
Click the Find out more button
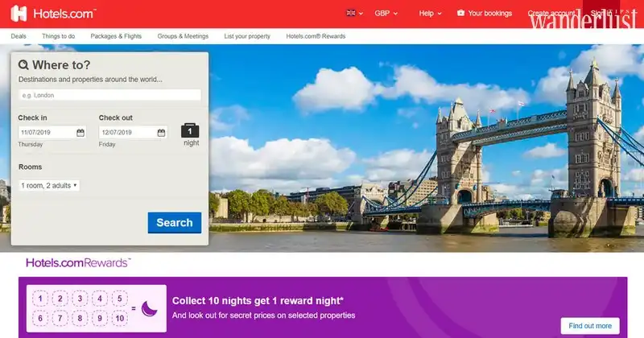pos(590,326)
